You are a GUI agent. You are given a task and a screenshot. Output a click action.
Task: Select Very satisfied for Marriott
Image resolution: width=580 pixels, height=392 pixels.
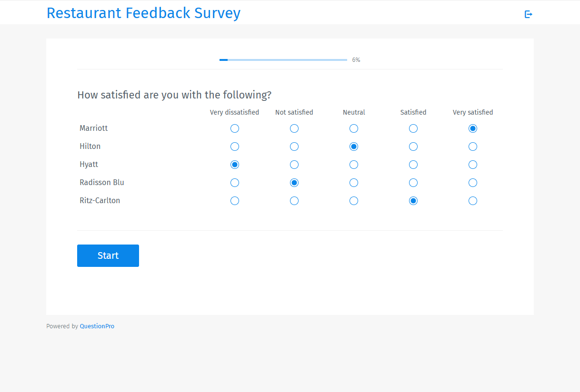tap(472, 128)
